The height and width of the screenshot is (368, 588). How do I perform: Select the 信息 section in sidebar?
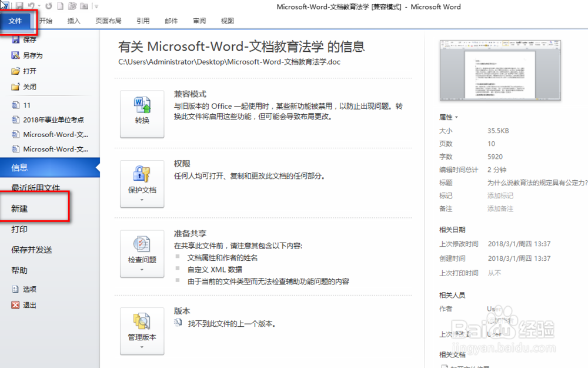pyautogui.click(x=50, y=167)
